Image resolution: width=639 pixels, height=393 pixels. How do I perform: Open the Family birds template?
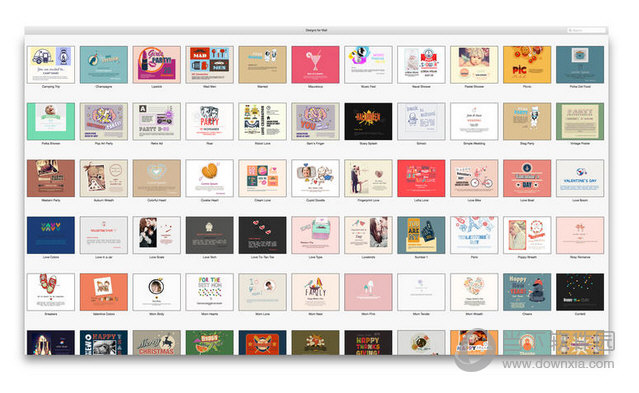tap(315, 292)
